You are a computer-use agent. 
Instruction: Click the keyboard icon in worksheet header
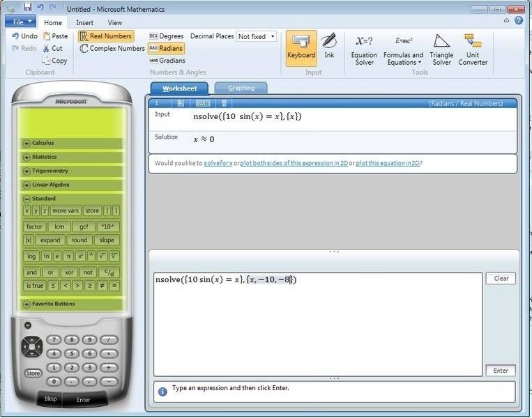tap(203, 103)
